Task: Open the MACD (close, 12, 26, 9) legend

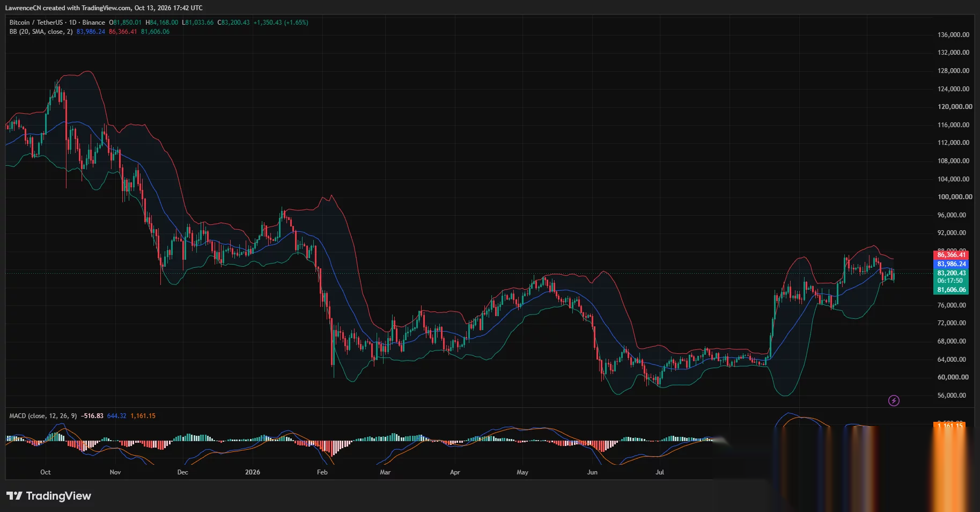Action: tap(43, 416)
